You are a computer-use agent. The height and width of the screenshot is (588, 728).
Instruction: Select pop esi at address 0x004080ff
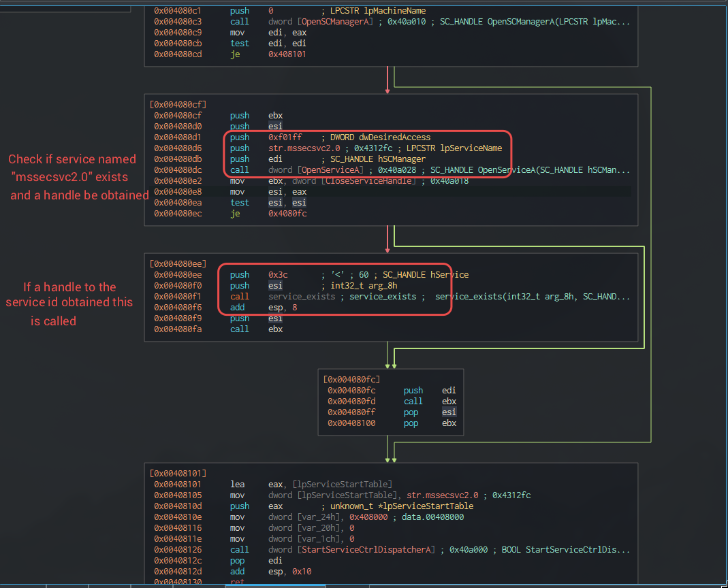(x=392, y=412)
